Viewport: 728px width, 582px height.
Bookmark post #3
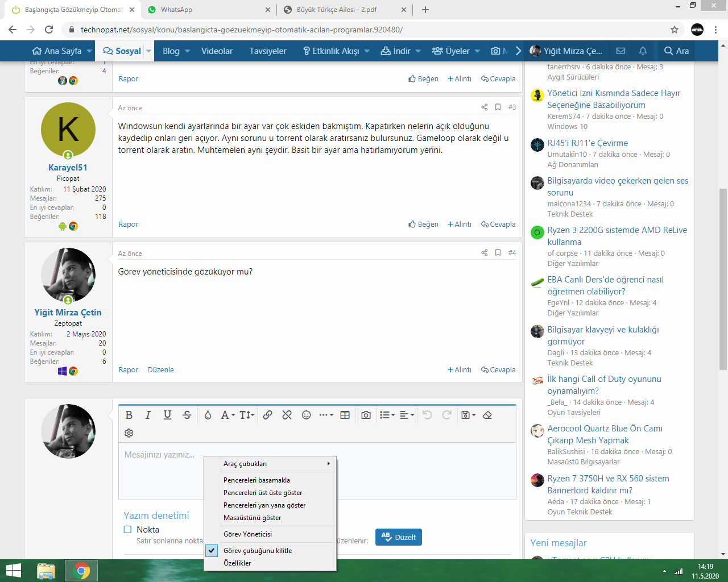coord(498,107)
